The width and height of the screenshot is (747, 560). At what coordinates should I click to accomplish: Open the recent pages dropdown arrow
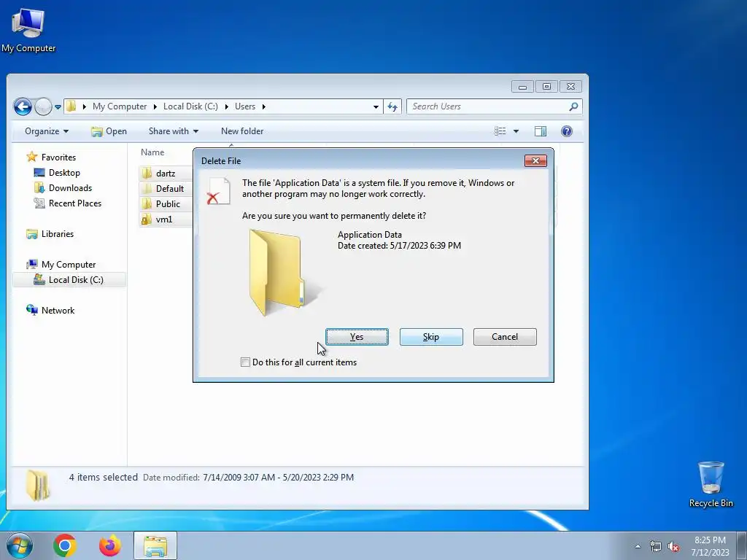pyautogui.click(x=58, y=106)
